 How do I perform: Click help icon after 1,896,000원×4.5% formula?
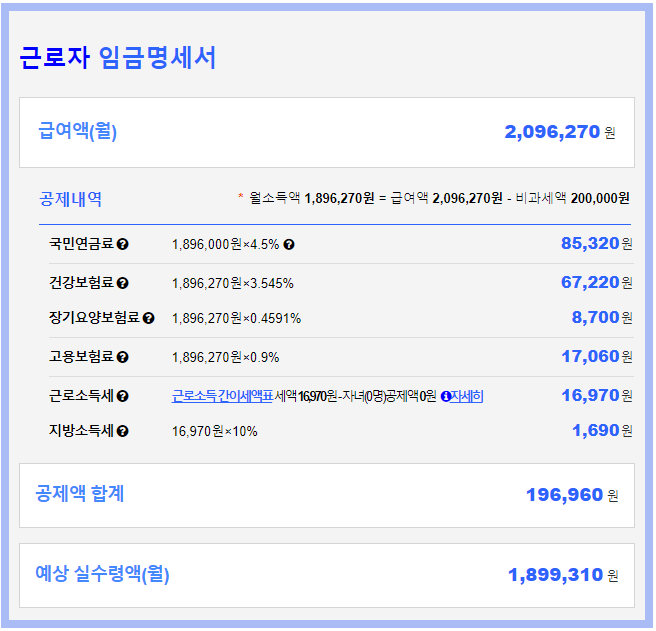click(289, 245)
